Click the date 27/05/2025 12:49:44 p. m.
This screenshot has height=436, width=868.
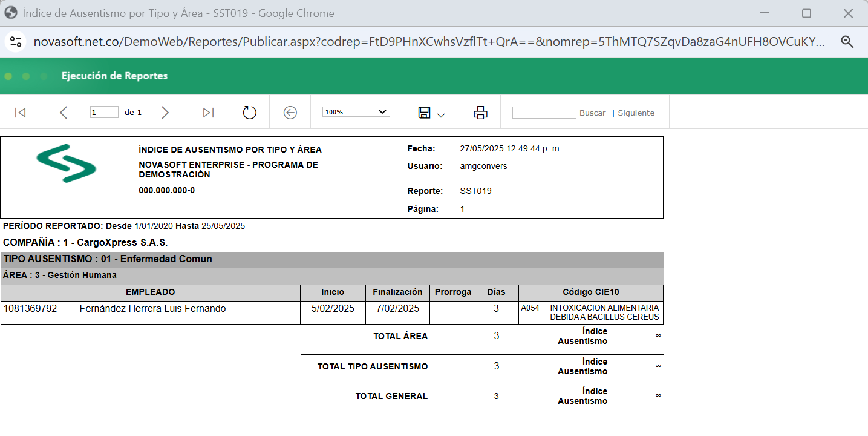click(x=511, y=148)
